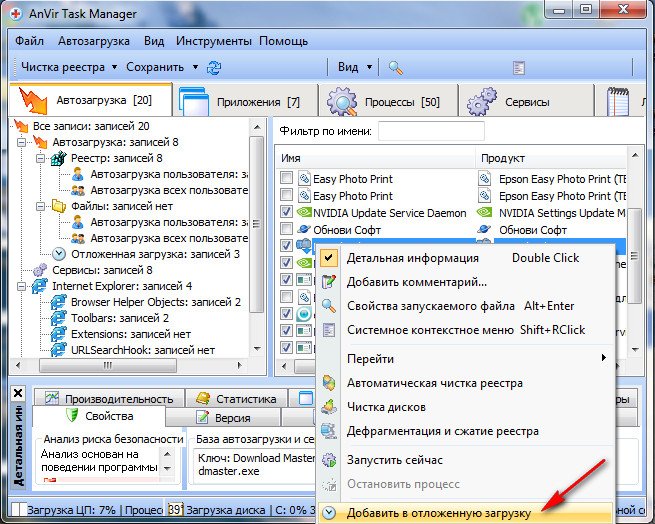Select Все записи: записей 20 root
This screenshot has width=655, height=524.
point(91,126)
